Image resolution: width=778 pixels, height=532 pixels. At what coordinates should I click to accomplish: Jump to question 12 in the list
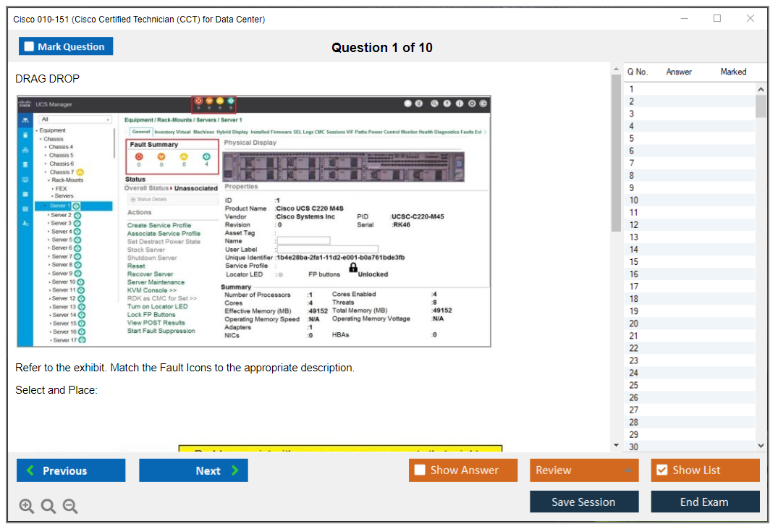pos(634,224)
